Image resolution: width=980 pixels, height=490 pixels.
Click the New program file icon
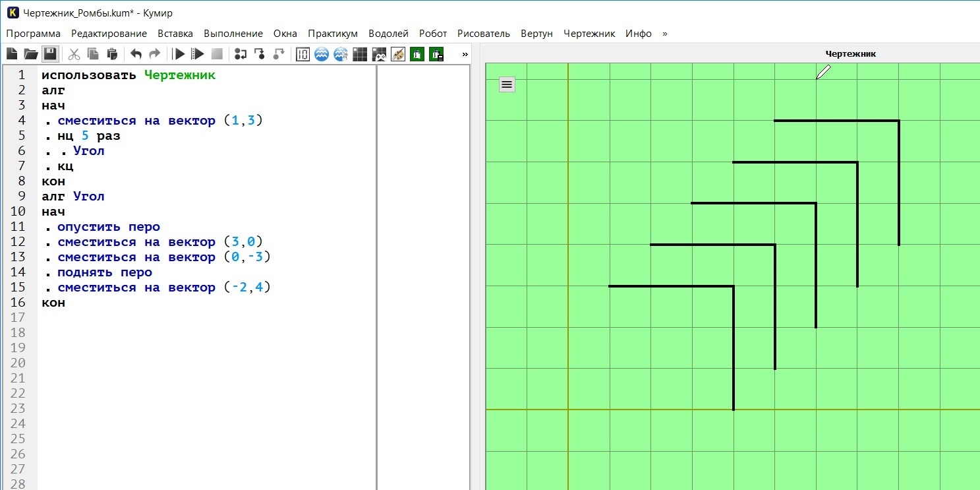point(11,54)
